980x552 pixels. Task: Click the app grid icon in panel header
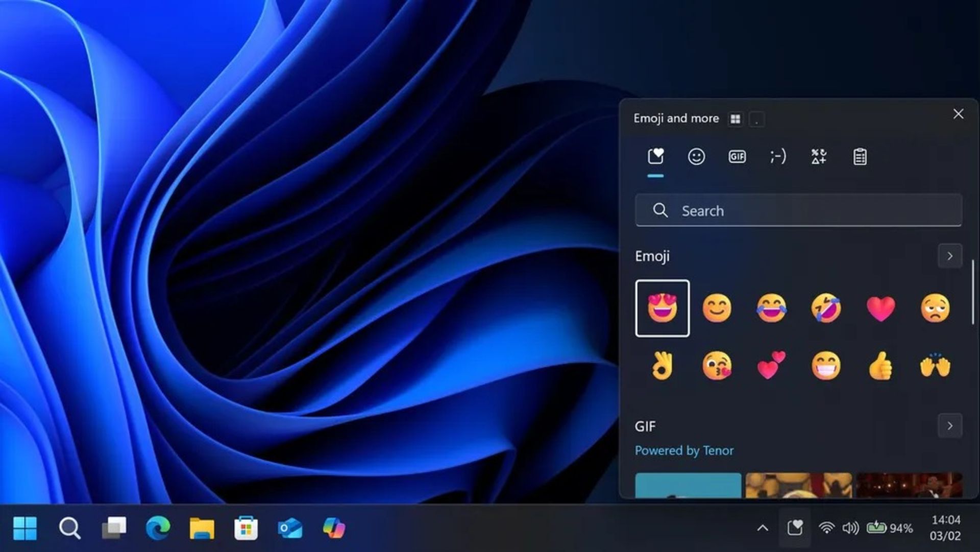(x=736, y=118)
